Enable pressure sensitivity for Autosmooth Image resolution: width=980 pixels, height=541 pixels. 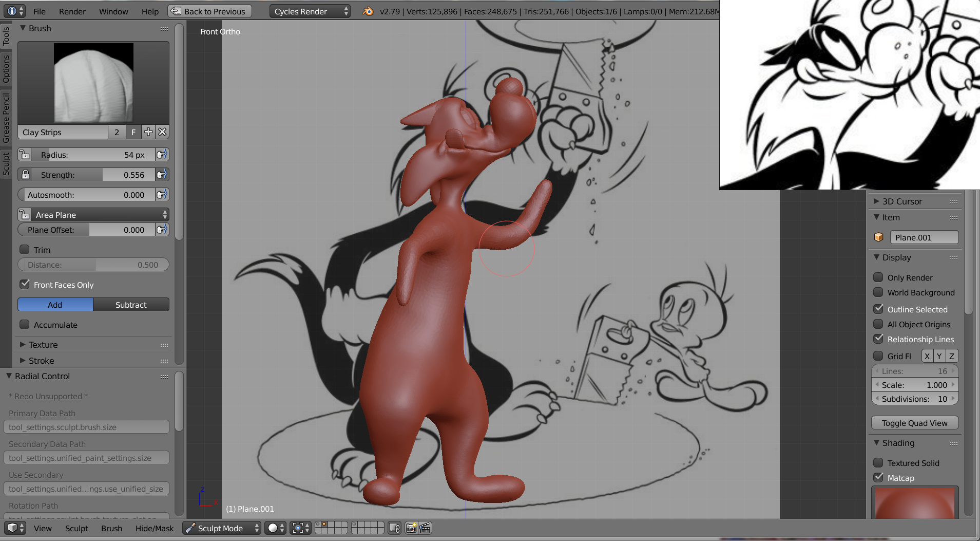(x=162, y=195)
